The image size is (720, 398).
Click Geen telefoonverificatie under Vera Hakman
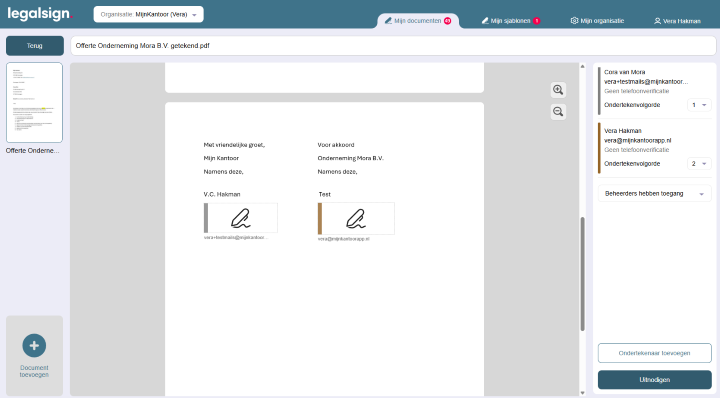pyautogui.click(x=636, y=150)
